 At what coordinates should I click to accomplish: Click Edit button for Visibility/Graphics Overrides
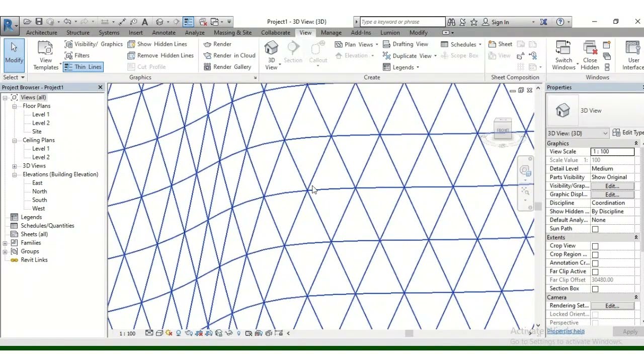(612, 186)
